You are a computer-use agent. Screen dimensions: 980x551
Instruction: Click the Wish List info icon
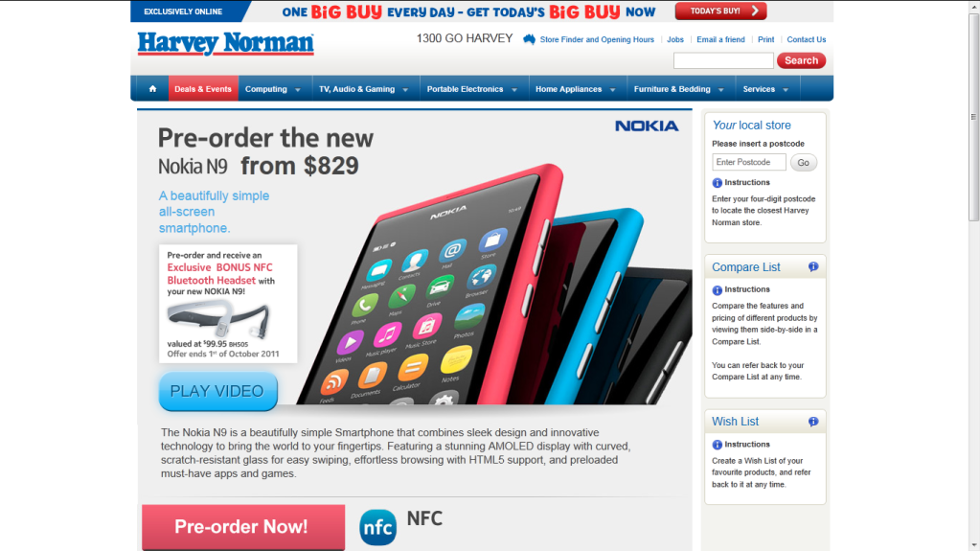(x=813, y=422)
